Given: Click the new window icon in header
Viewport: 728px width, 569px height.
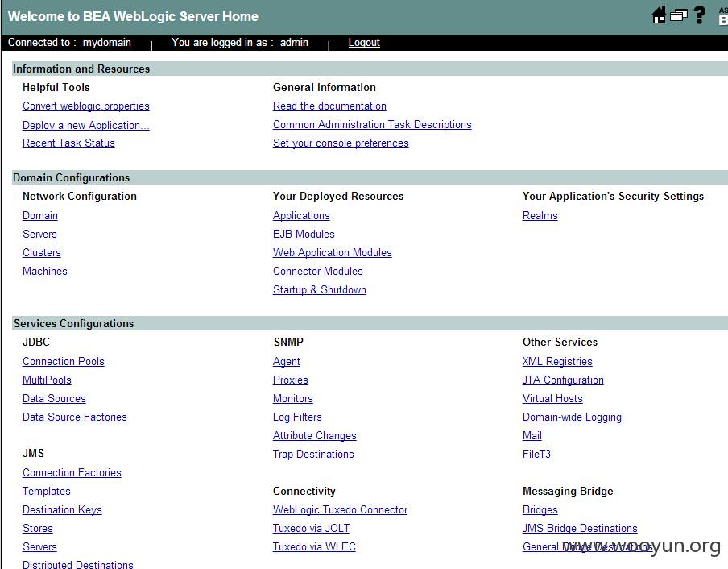Looking at the screenshot, I should (678, 15).
